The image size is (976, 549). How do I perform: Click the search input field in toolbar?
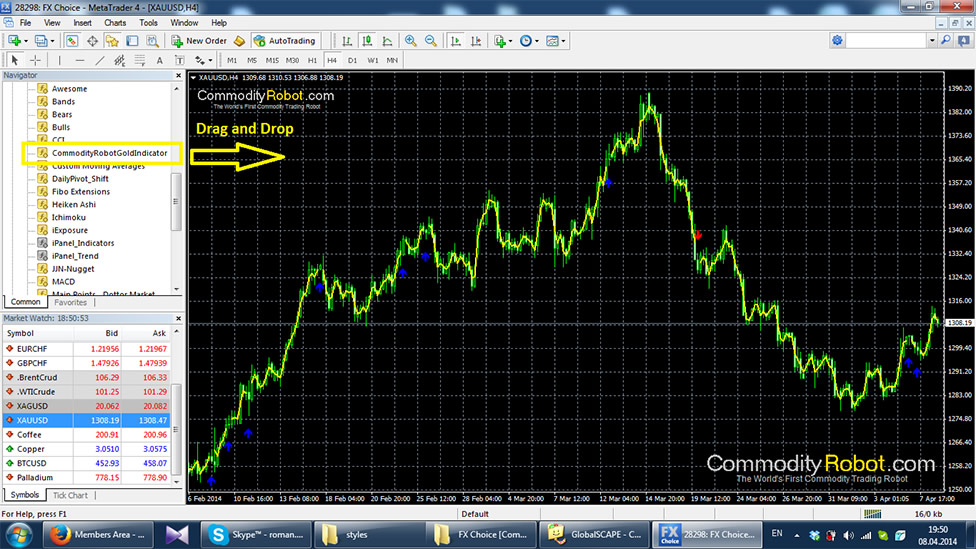coord(886,40)
